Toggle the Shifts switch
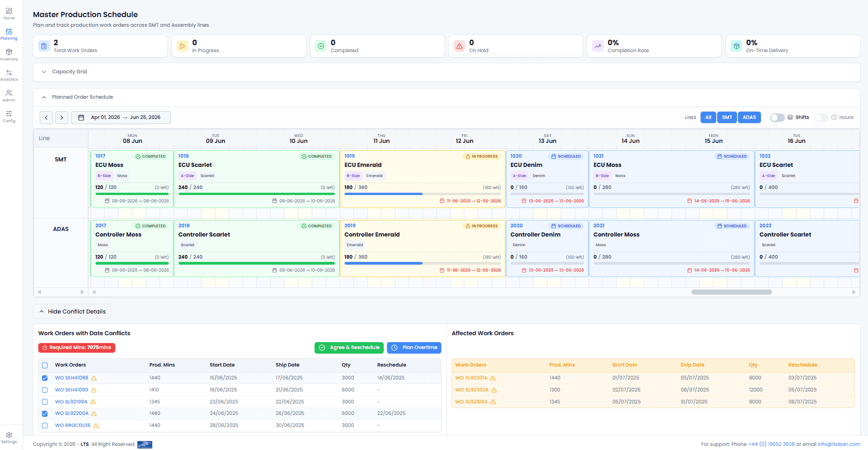Viewport: 868px width, 450px height. [x=777, y=118]
